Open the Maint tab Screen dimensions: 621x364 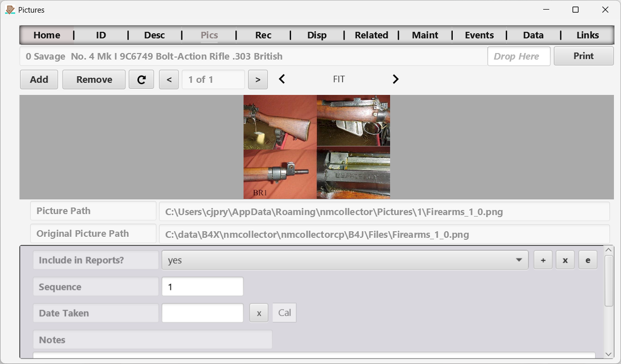[425, 35]
